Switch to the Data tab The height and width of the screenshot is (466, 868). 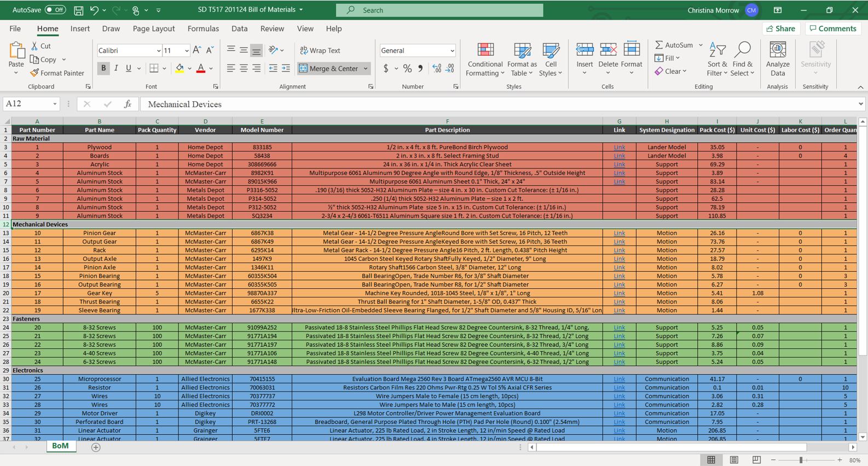(239, 29)
